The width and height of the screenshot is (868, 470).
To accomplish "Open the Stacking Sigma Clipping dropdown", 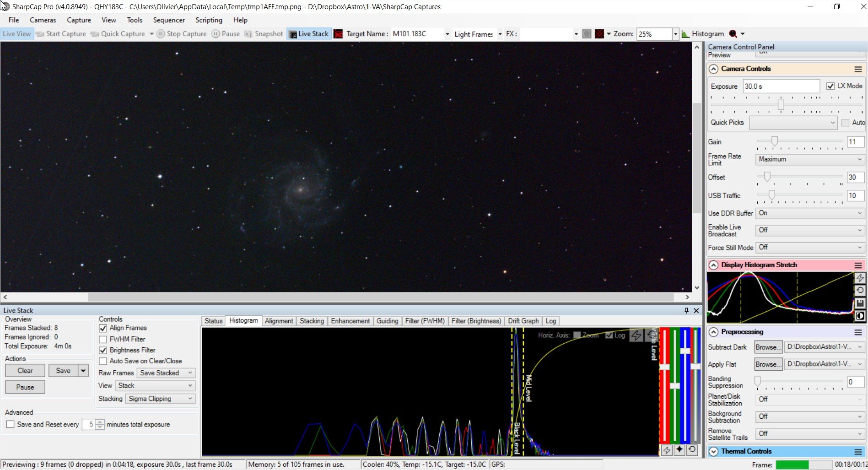I will pyautogui.click(x=161, y=399).
